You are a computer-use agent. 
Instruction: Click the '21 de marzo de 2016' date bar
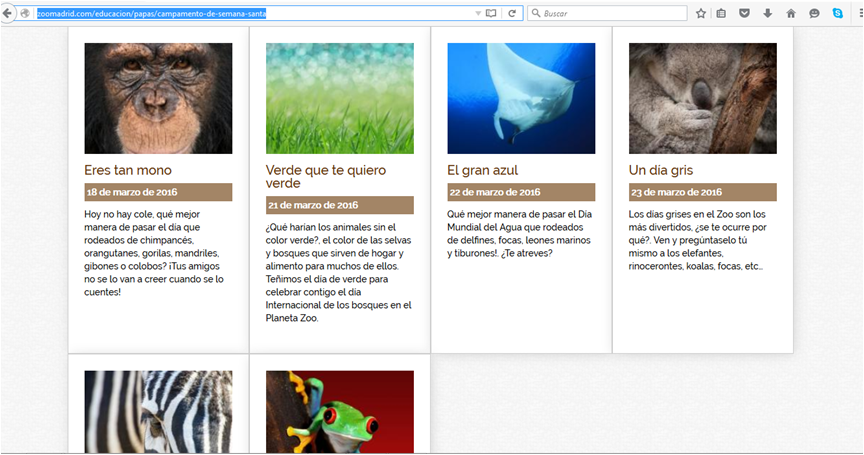pyautogui.click(x=339, y=205)
